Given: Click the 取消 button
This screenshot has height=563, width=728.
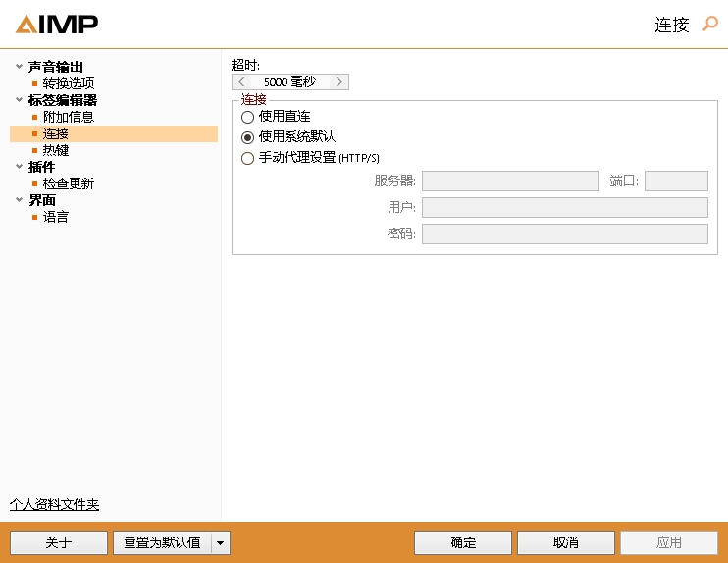Looking at the screenshot, I should pos(566,542).
